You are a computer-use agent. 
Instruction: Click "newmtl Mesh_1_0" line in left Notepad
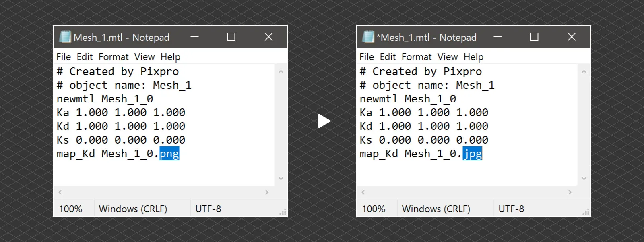[105, 99]
